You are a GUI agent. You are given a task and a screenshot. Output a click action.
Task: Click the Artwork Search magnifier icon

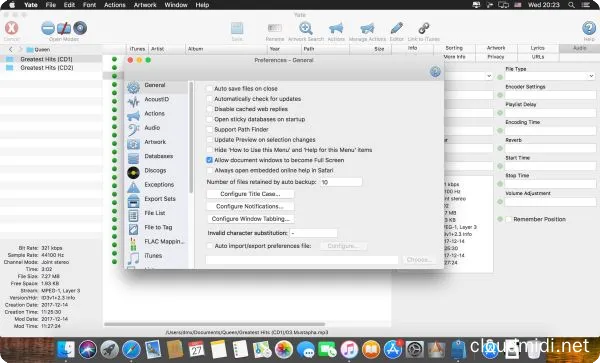(306, 28)
